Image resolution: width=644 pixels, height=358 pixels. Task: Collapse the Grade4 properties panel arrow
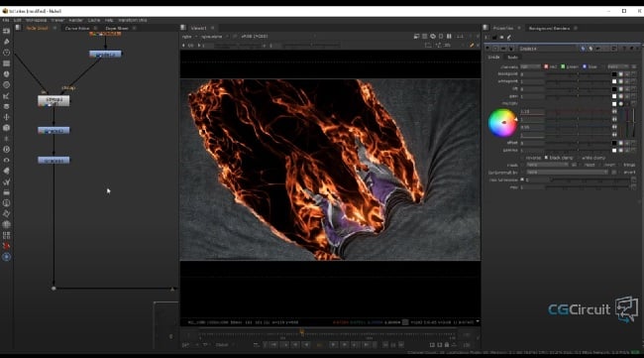click(487, 49)
